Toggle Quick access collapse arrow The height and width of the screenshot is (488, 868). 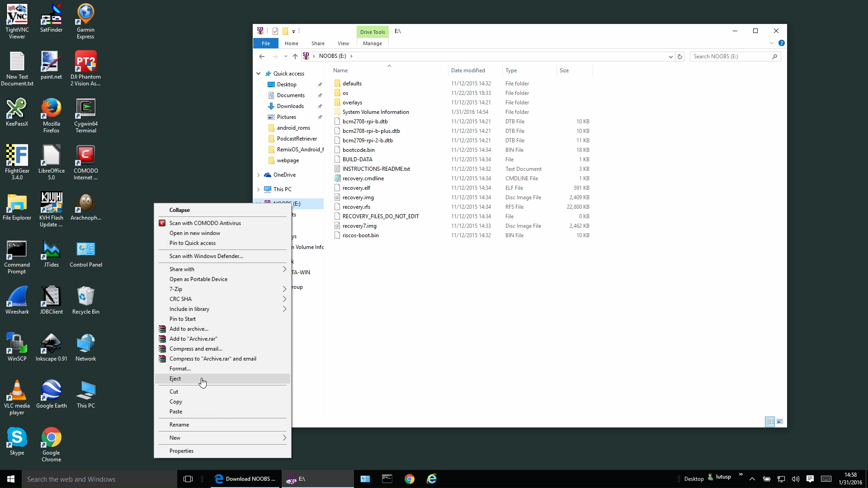pyautogui.click(x=259, y=73)
